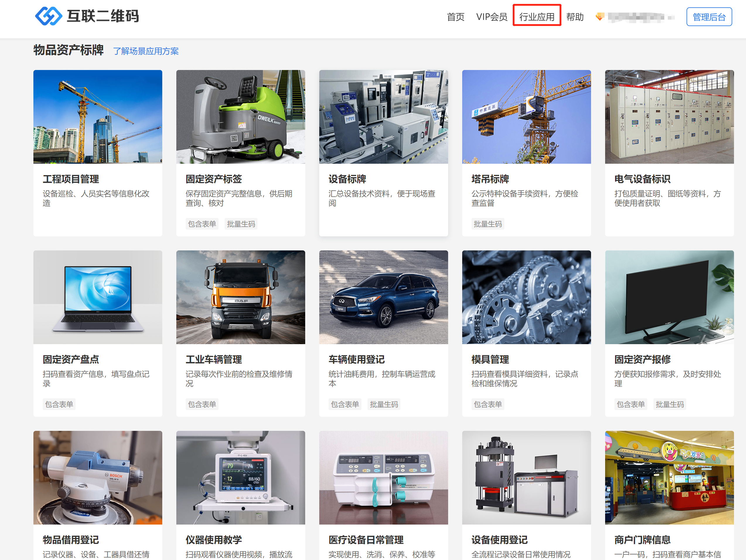
Task: Go to VIP会员 page
Action: (x=491, y=17)
